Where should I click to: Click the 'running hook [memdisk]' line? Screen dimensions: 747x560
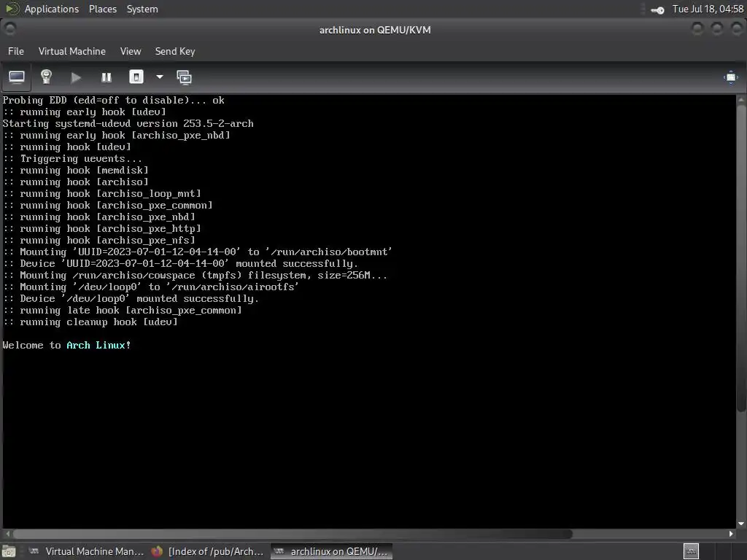coord(76,171)
